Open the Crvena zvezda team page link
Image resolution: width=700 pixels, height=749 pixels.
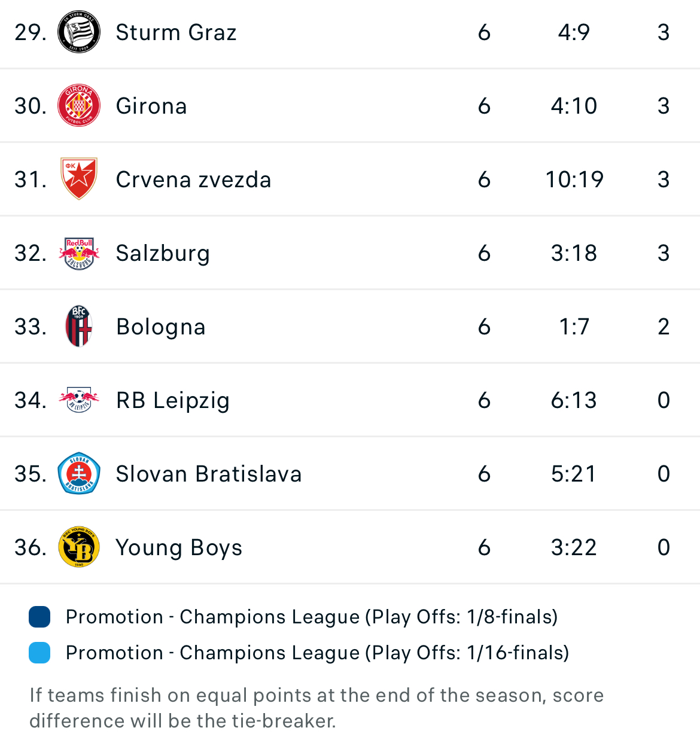tap(193, 179)
